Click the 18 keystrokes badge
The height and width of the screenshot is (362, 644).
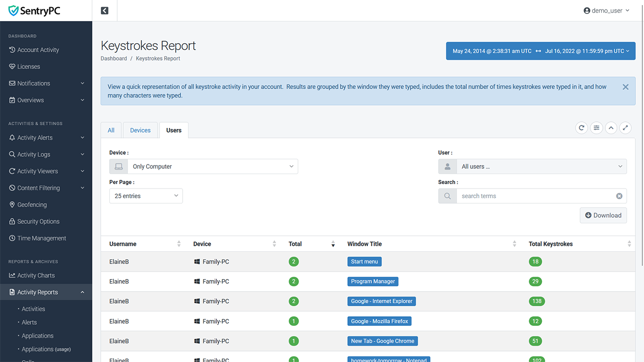(x=535, y=261)
